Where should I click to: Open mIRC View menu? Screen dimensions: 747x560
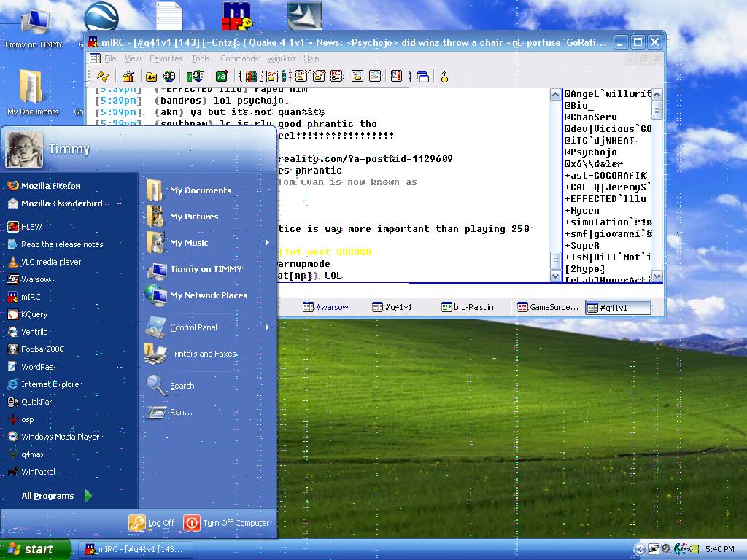(x=133, y=58)
